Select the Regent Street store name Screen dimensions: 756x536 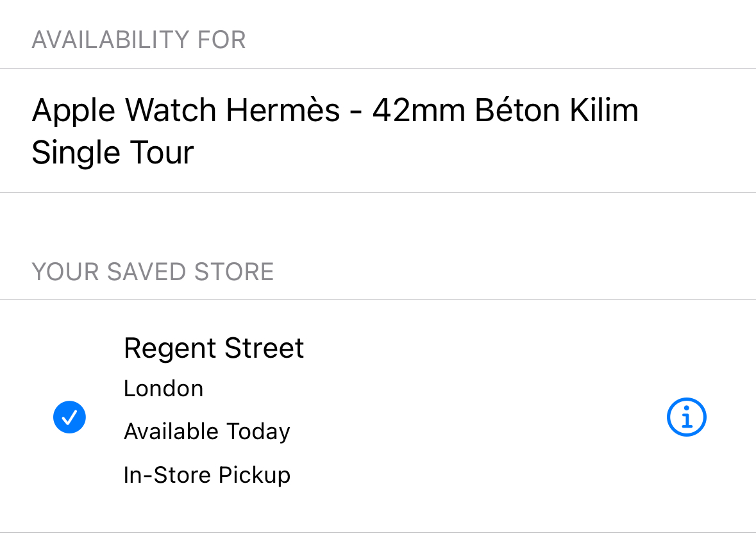coord(214,348)
